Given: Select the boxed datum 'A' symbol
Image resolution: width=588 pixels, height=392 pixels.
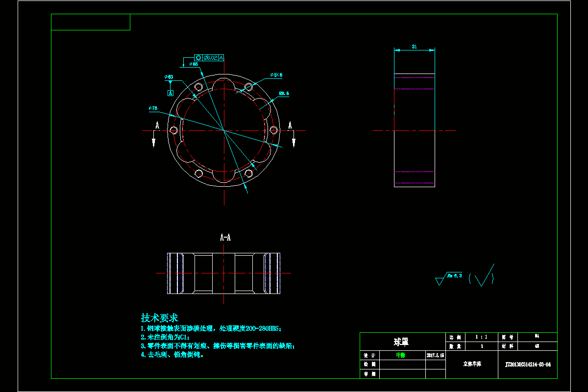Looking at the screenshot, I should [x=171, y=93].
